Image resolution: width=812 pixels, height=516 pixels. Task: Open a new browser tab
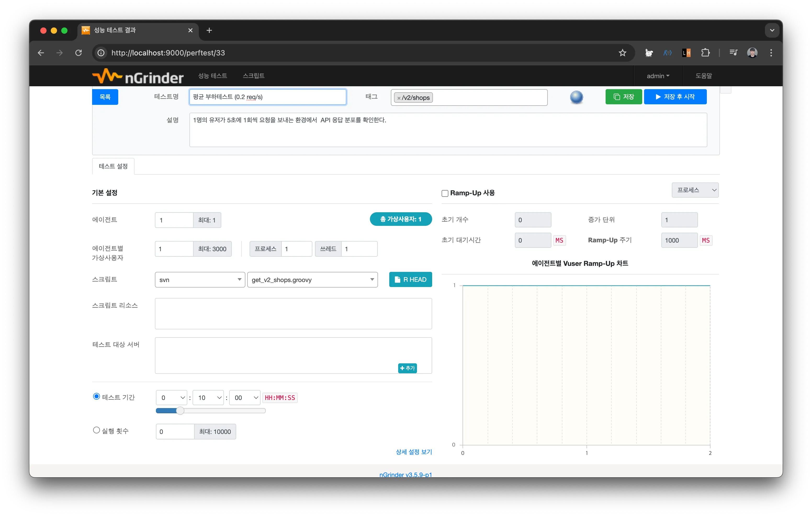(x=209, y=30)
